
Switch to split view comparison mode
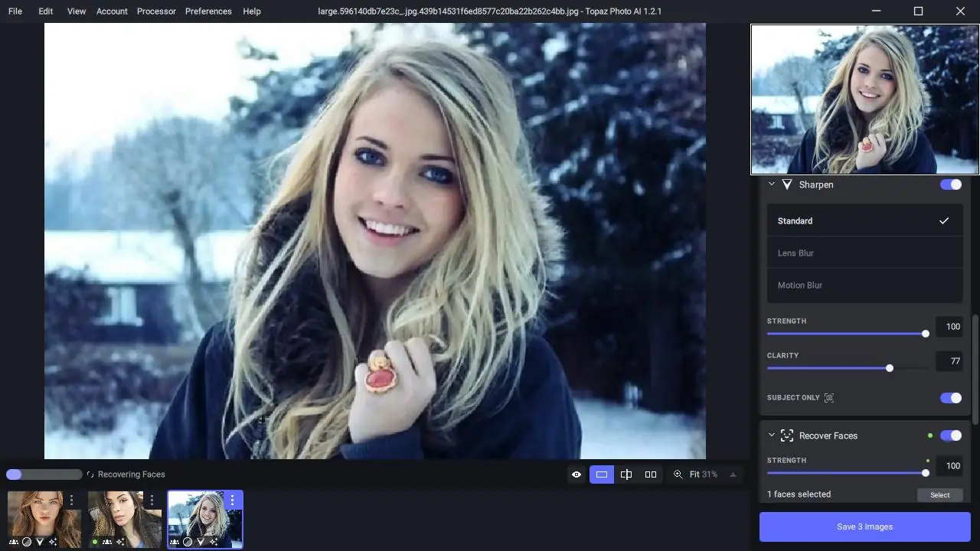click(626, 474)
